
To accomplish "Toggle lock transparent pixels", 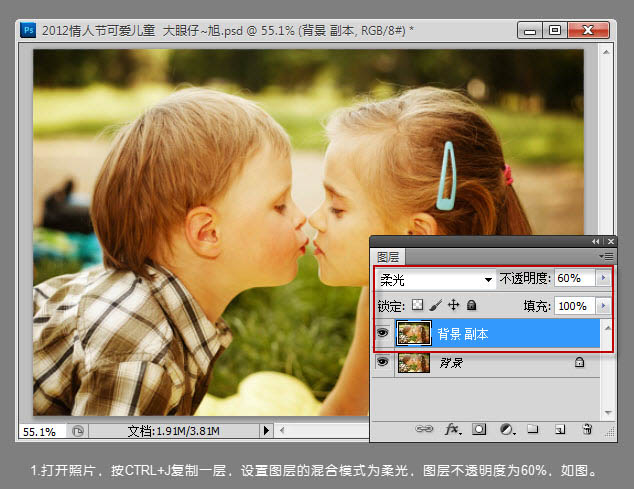I will (418, 305).
